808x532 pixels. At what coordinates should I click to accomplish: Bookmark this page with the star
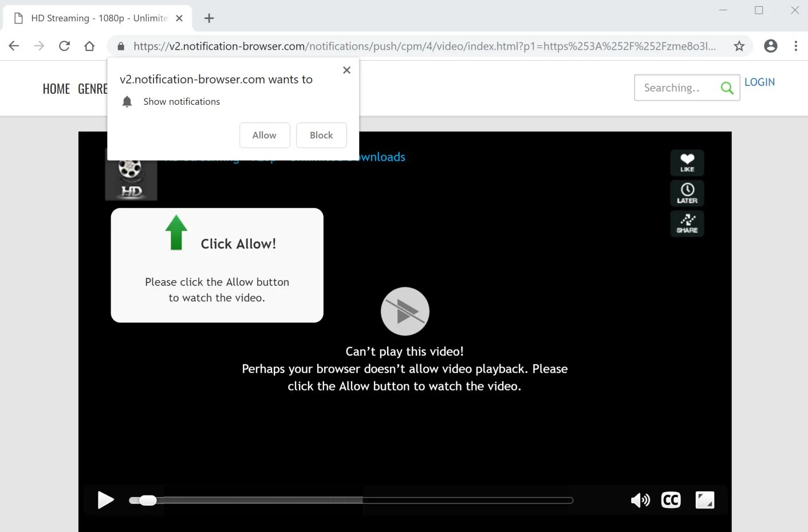(739, 46)
